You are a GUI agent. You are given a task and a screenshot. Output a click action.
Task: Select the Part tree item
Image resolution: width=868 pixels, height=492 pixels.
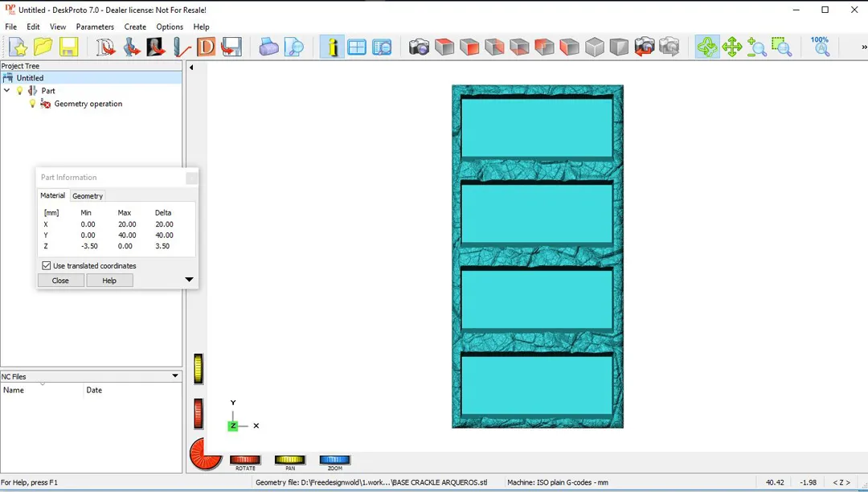tap(48, 91)
